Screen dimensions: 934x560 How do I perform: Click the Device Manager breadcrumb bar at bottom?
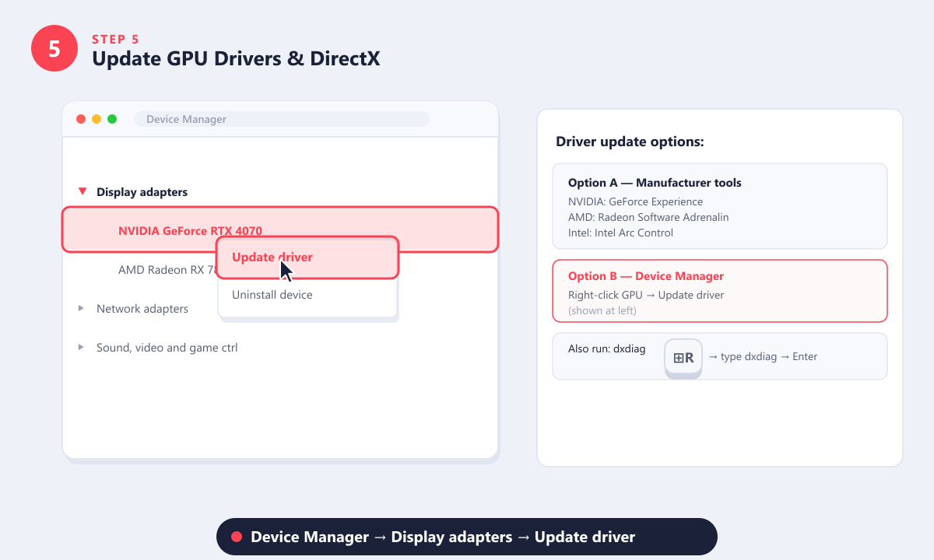[467, 537]
